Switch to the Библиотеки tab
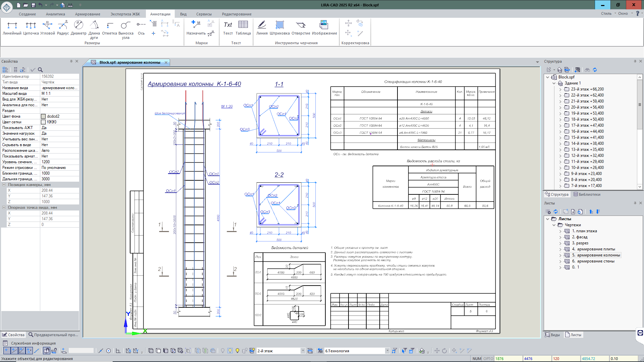Viewport: 644px width, 362px height. point(587,194)
